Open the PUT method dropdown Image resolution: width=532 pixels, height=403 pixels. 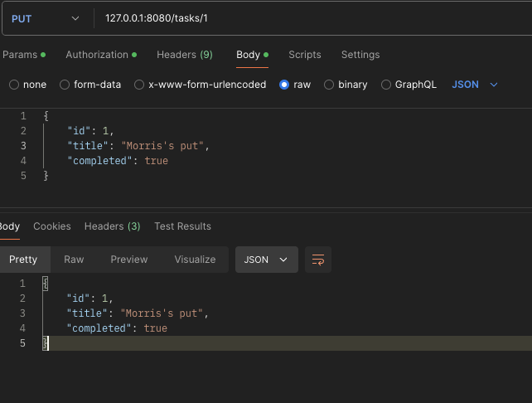46,18
